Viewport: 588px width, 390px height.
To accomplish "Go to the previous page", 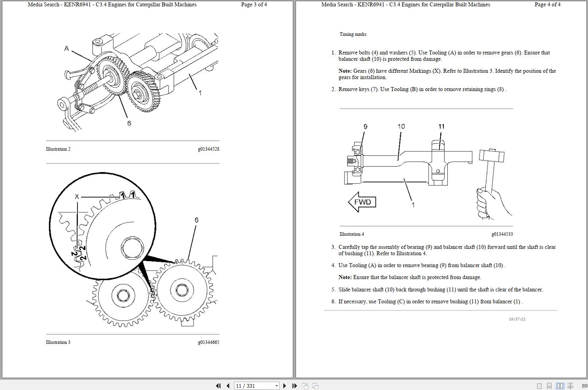I will click(x=228, y=386).
